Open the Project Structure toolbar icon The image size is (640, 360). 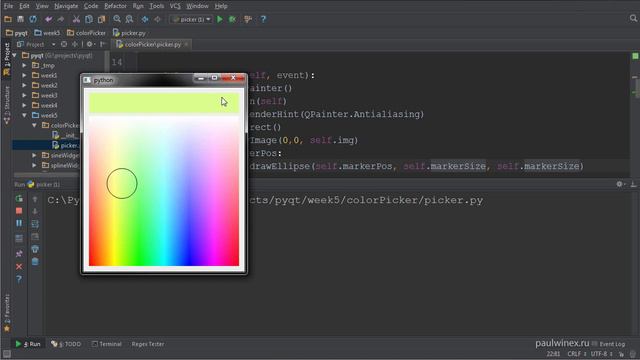click(248, 19)
